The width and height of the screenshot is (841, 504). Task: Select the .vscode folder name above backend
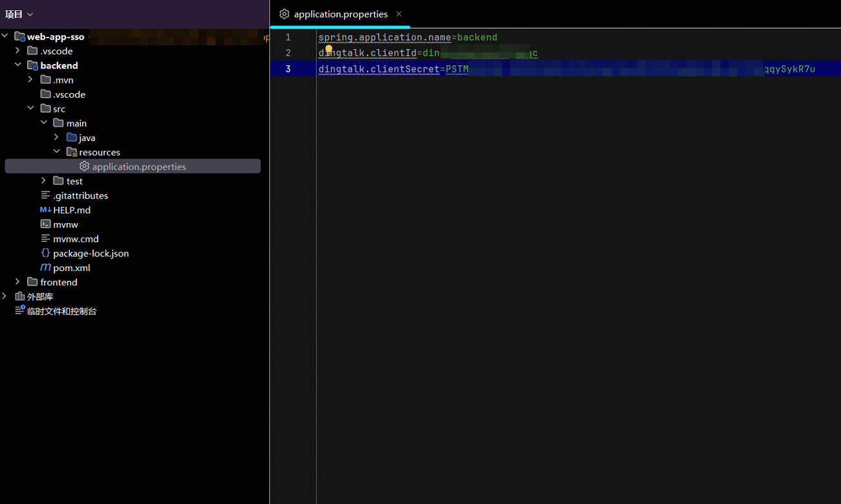(56, 51)
